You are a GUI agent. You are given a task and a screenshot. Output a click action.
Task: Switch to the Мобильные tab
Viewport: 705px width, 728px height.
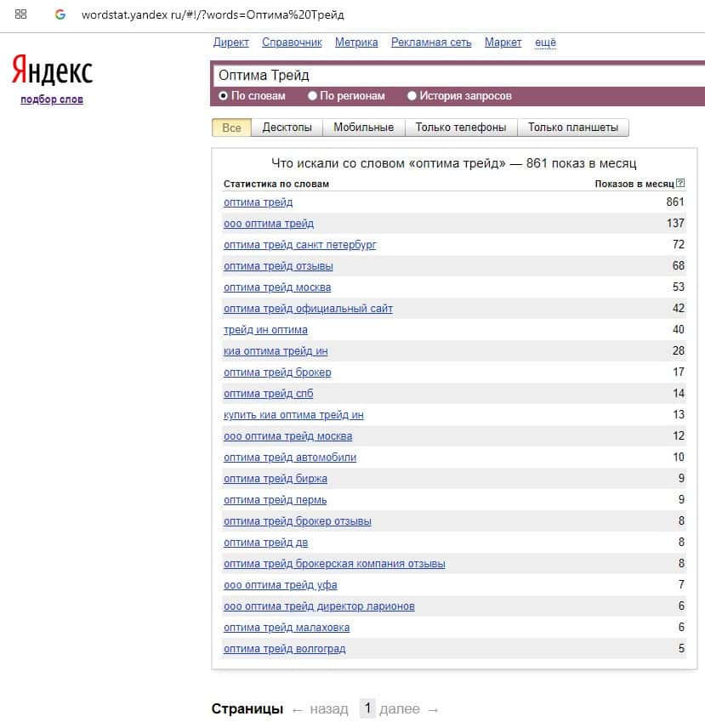(363, 128)
